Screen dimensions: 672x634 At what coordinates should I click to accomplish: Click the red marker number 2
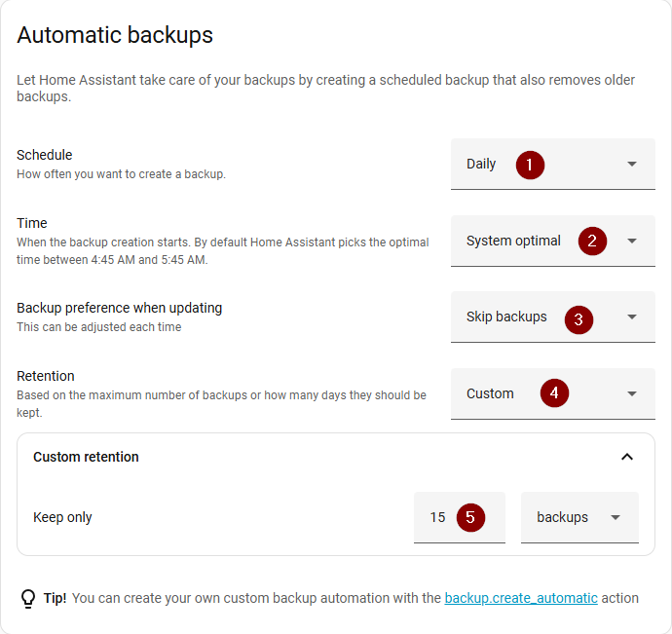pos(592,241)
